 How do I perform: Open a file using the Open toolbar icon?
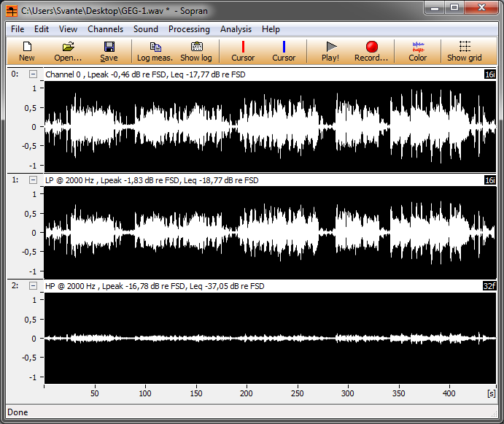pyautogui.click(x=68, y=51)
